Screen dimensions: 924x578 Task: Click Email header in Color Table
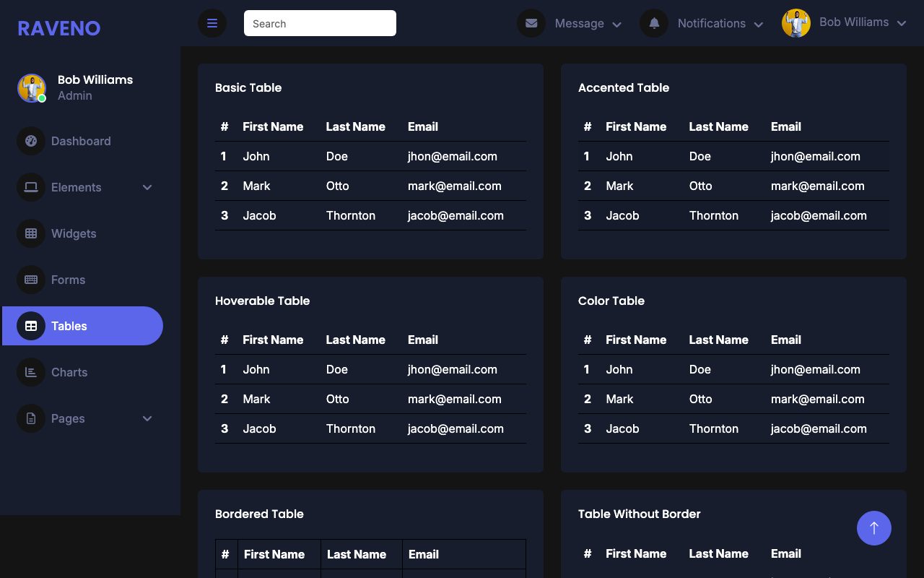pos(786,340)
